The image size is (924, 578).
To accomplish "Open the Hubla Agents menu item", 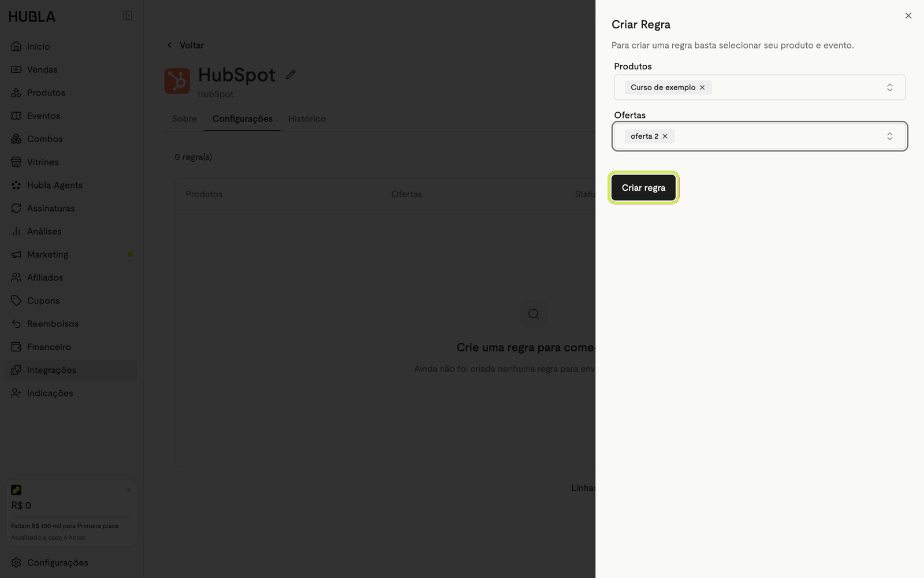I will 72,185.
